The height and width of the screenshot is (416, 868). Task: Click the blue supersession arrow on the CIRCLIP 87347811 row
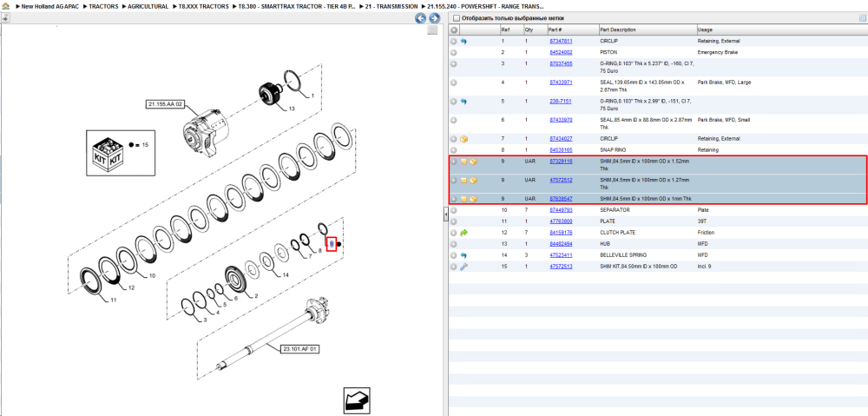click(x=464, y=42)
